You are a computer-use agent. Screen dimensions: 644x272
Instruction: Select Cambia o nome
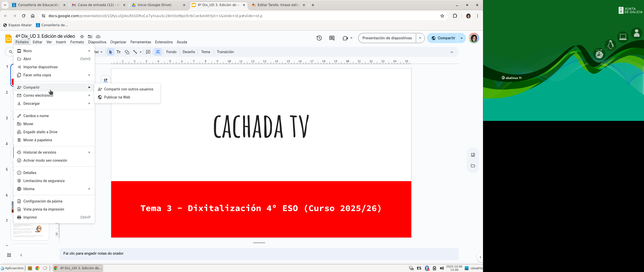54,116
